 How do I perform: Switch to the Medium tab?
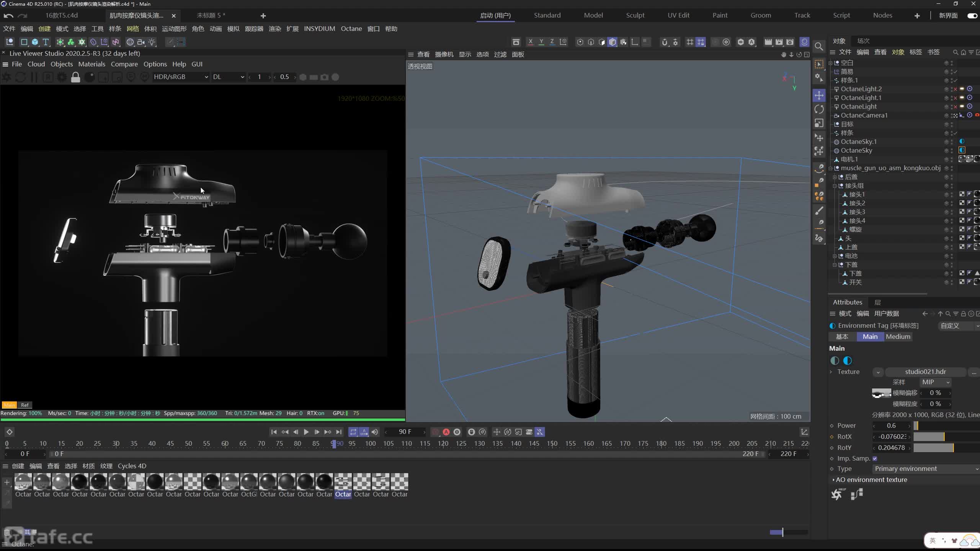click(898, 337)
